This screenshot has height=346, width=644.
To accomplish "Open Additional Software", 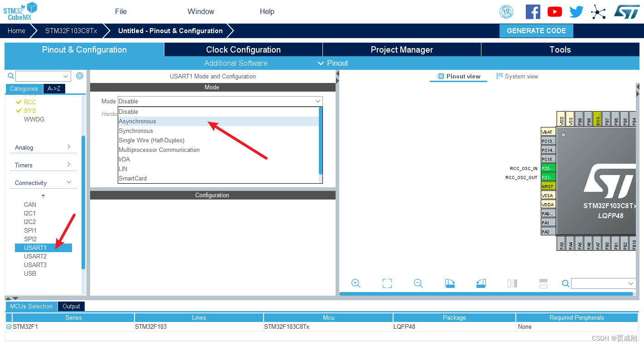I will (x=235, y=63).
